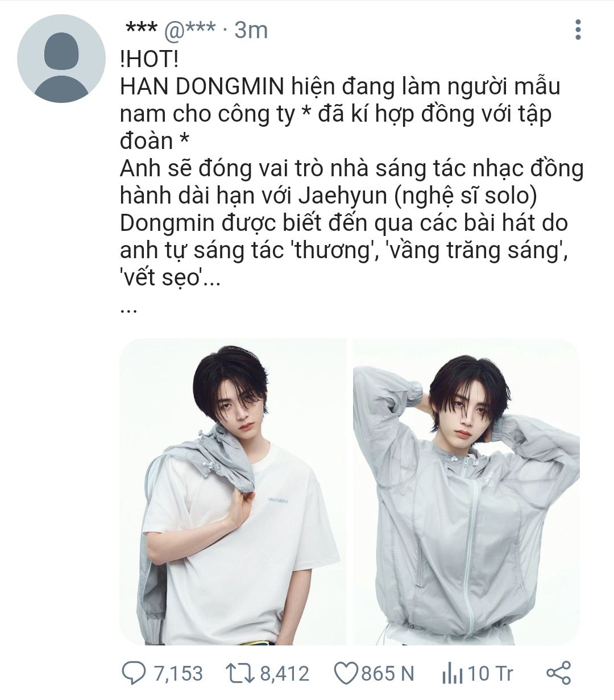The image size is (614, 700).
Task: Open the default profile avatar
Action: [x=61, y=59]
